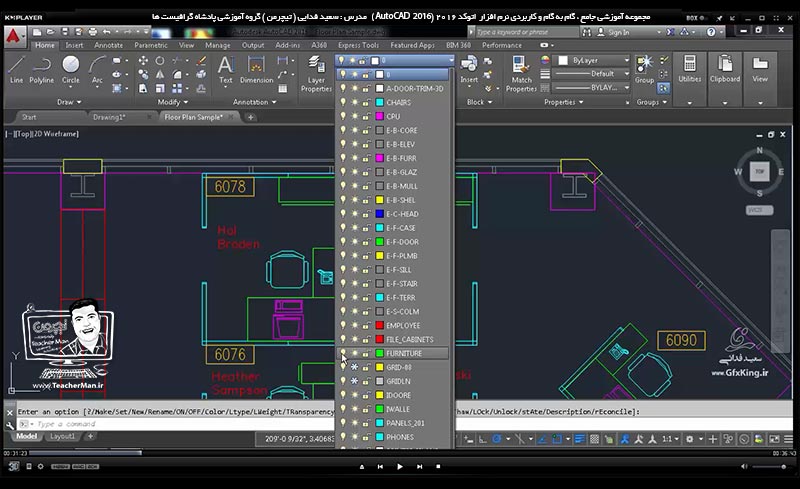Select the Move tool in Modify
The height and width of the screenshot is (489, 800).
click(x=143, y=61)
